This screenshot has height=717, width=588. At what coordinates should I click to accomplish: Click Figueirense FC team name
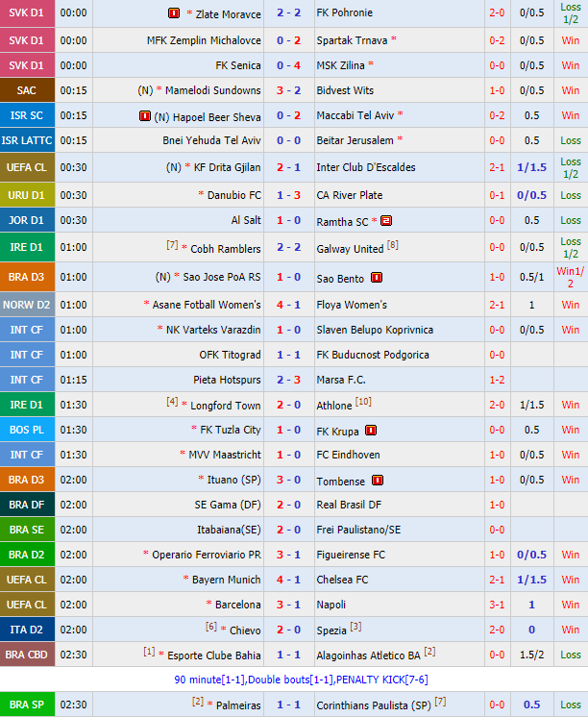click(351, 555)
